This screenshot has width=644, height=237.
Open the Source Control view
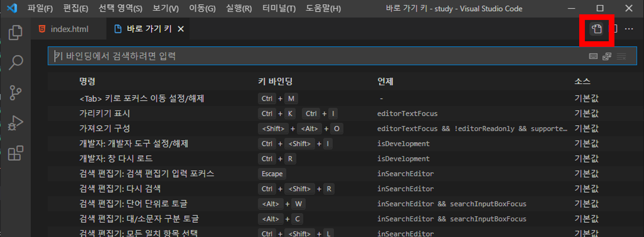[x=16, y=92]
